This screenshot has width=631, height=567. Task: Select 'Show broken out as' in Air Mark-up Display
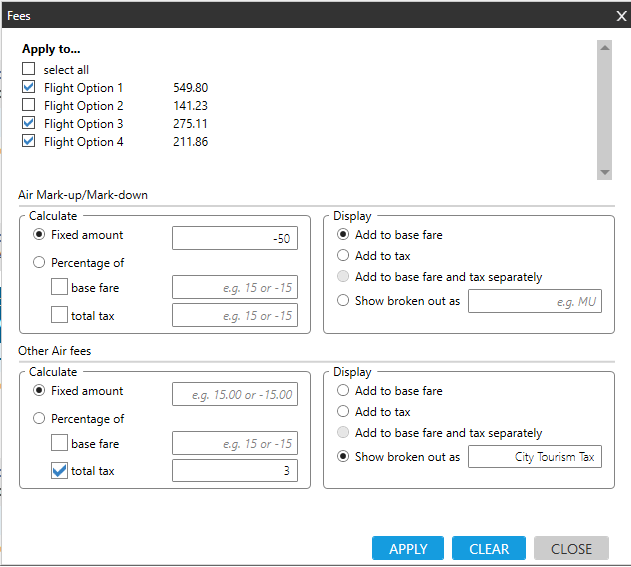(344, 300)
